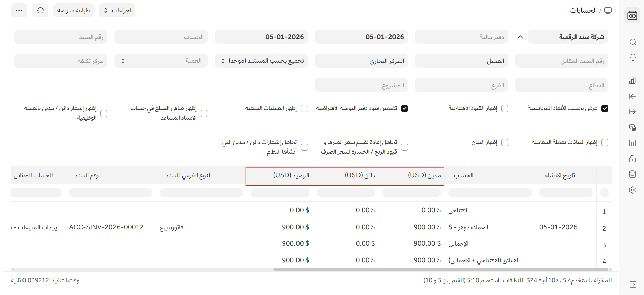
Task: Open the settings gear icon
Action: (x=632, y=190)
